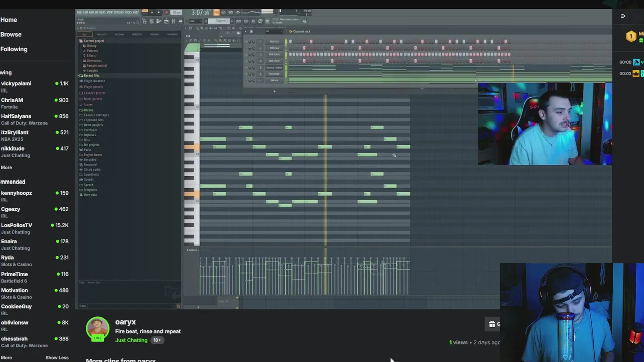The width and height of the screenshot is (644, 362).
Task: Click the Record button in FL Studio transport
Action: click(x=166, y=12)
